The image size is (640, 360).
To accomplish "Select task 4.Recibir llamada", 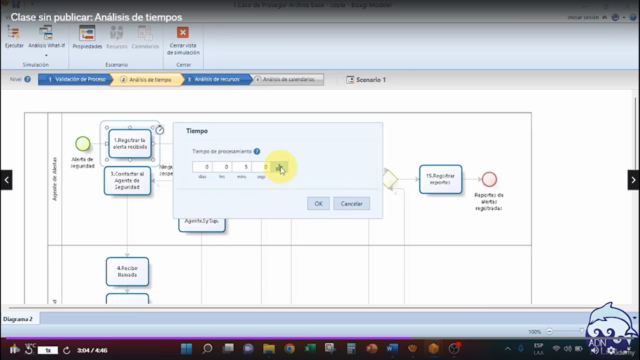I will pos(127,271).
